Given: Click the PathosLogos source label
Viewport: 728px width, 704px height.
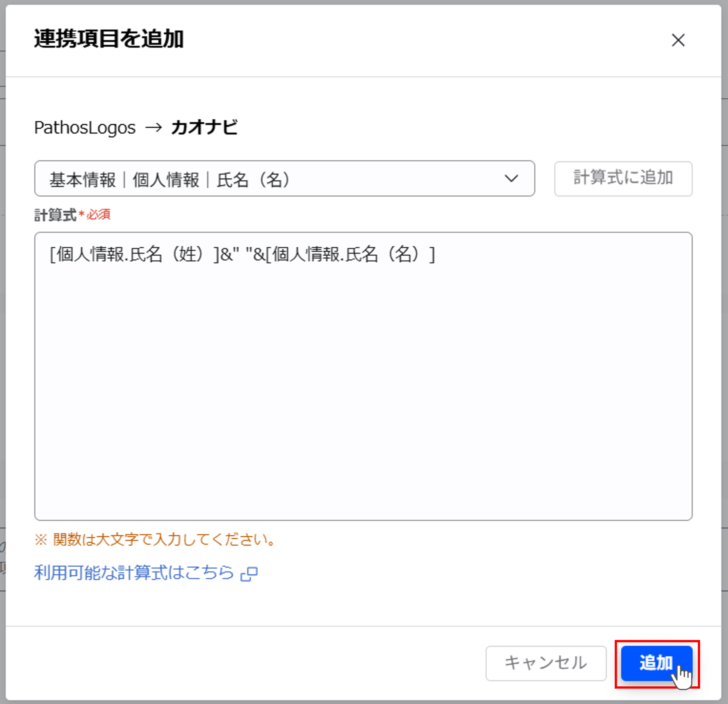Looking at the screenshot, I should click(85, 128).
